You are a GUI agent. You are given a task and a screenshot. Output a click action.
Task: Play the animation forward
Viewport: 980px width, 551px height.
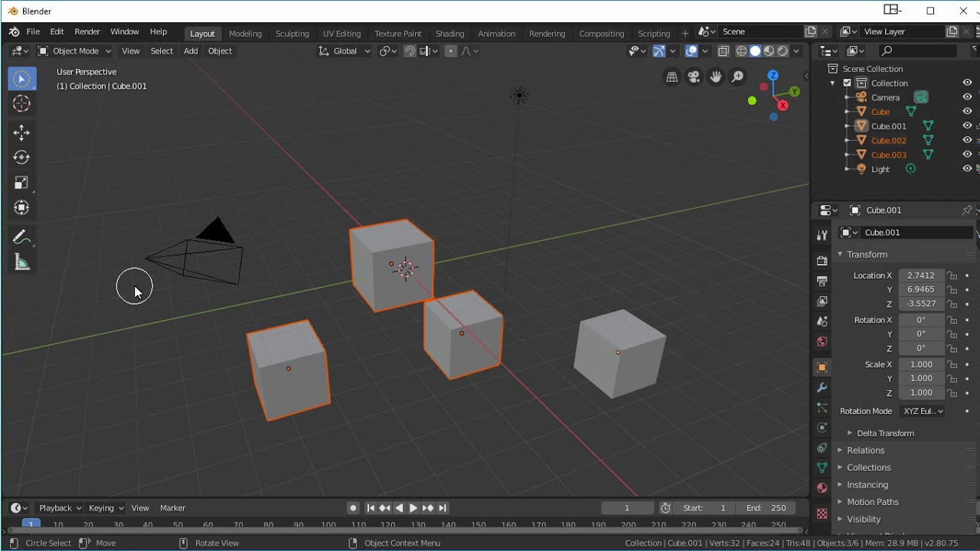pyautogui.click(x=413, y=508)
